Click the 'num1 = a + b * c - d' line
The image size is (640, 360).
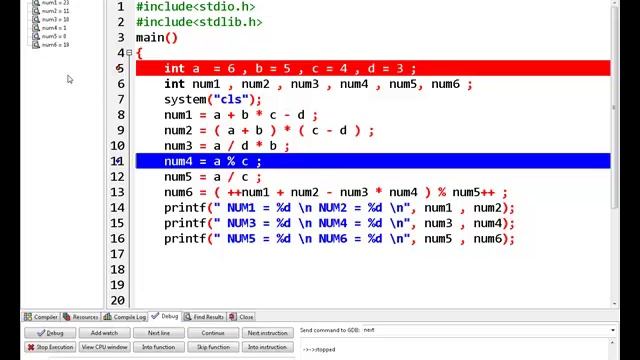pos(241,115)
